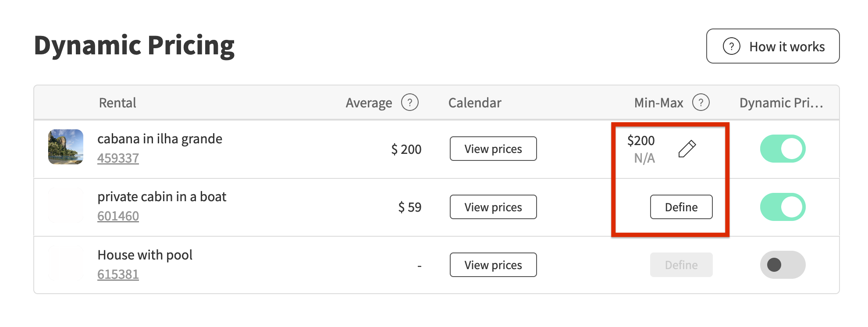
Task: Enable dynamic pricing for House with pool
Action: 783,265
